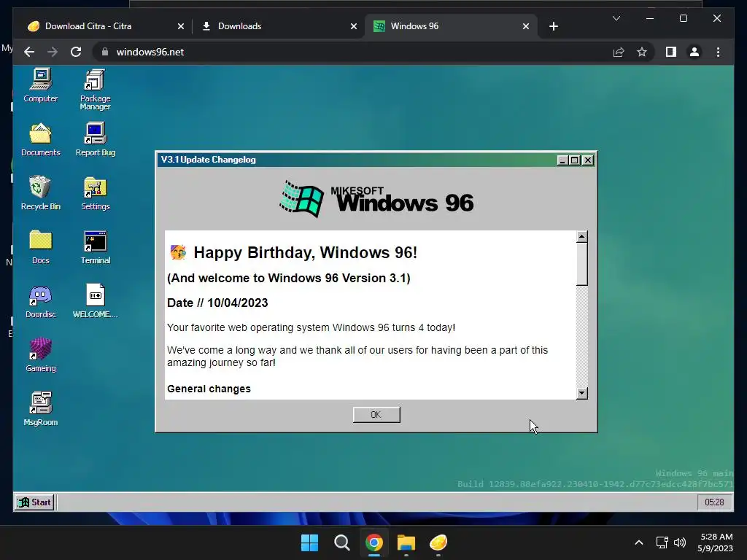Click the changelog scrollbar thumb
Image resolution: width=747 pixels, height=560 pixels.
[581, 264]
